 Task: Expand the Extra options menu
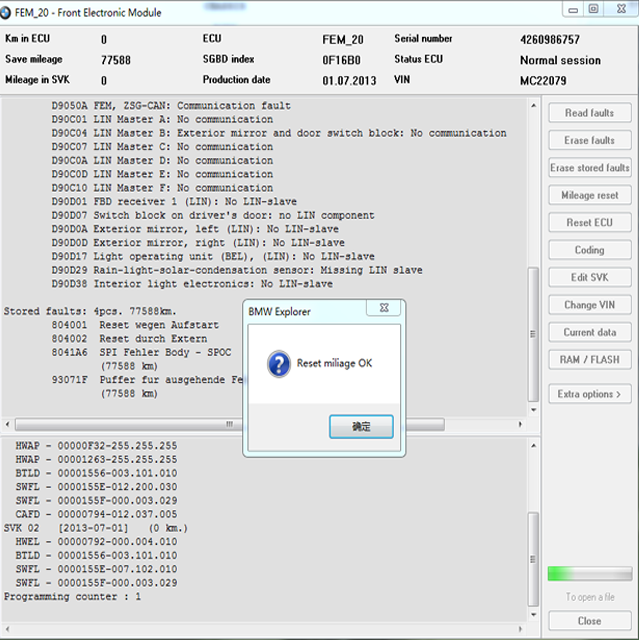589,394
